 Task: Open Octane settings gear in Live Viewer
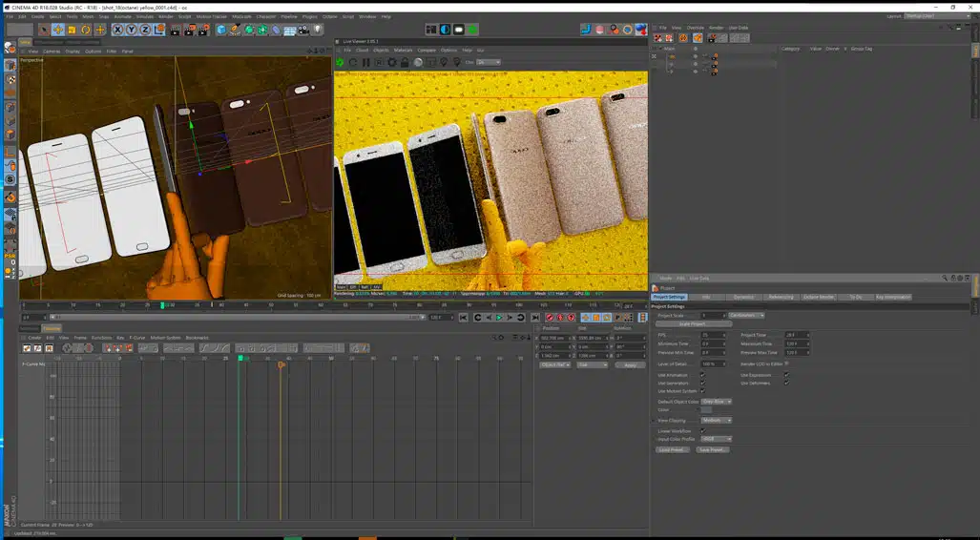[x=392, y=63]
